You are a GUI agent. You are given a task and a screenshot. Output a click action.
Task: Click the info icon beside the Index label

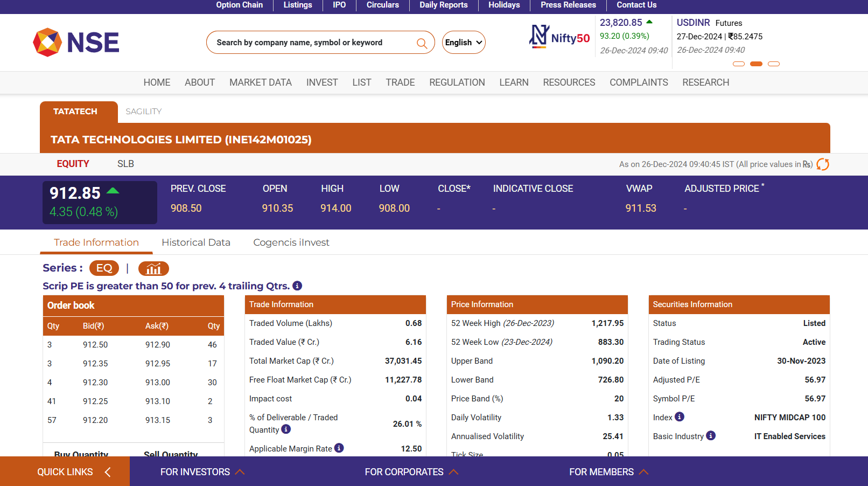click(x=679, y=417)
